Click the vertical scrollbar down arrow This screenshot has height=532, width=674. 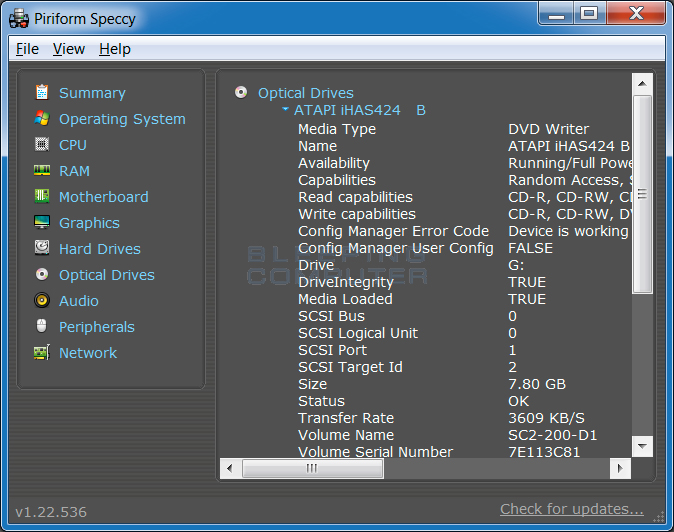pos(643,447)
